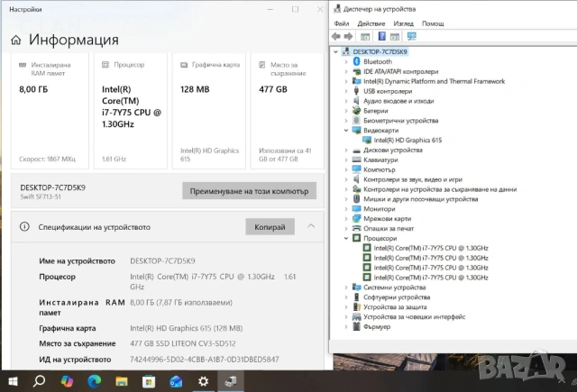Select first Intel Core i7-7Y75 processor entry
The width and height of the screenshot is (577, 392).
pyautogui.click(x=431, y=248)
